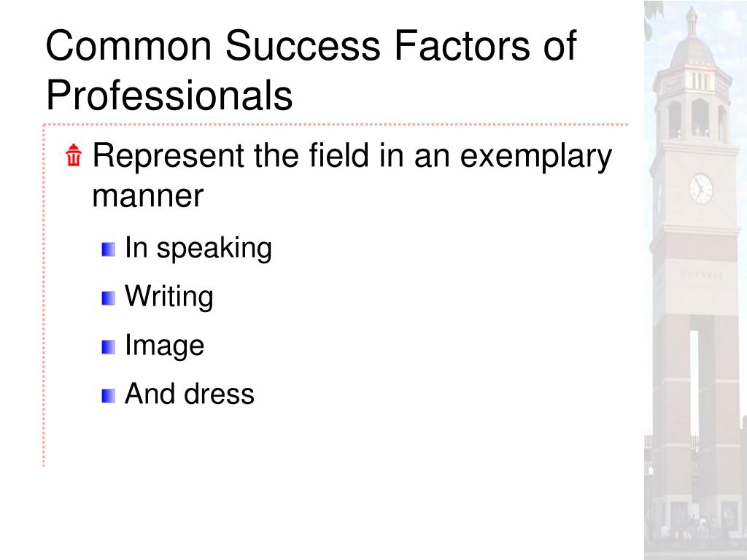Select the Represent the field in an exemplary line
Image resolution: width=747 pixels, height=560 pixels.
(x=352, y=156)
